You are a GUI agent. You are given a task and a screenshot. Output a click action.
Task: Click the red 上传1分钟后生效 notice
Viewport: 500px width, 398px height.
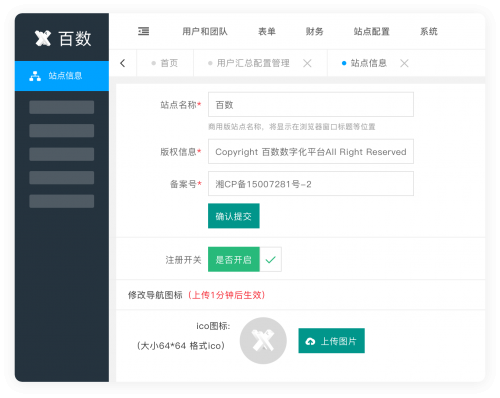tap(227, 295)
